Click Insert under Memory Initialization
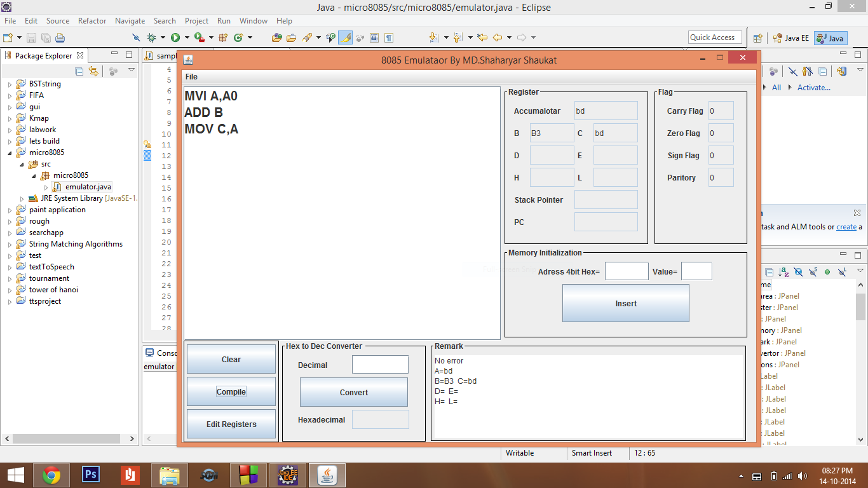Image resolution: width=868 pixels, height=488 pixels. (625, 303)
